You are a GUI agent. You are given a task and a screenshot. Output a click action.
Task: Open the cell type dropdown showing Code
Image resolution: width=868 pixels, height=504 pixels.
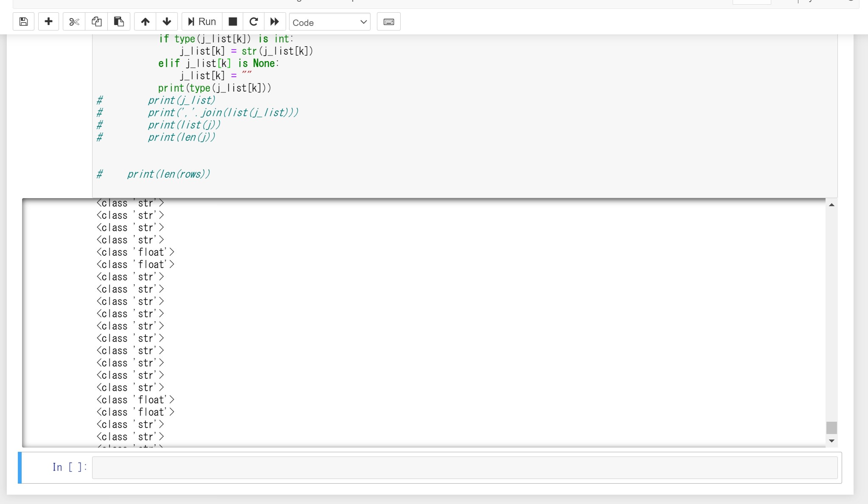330,22
